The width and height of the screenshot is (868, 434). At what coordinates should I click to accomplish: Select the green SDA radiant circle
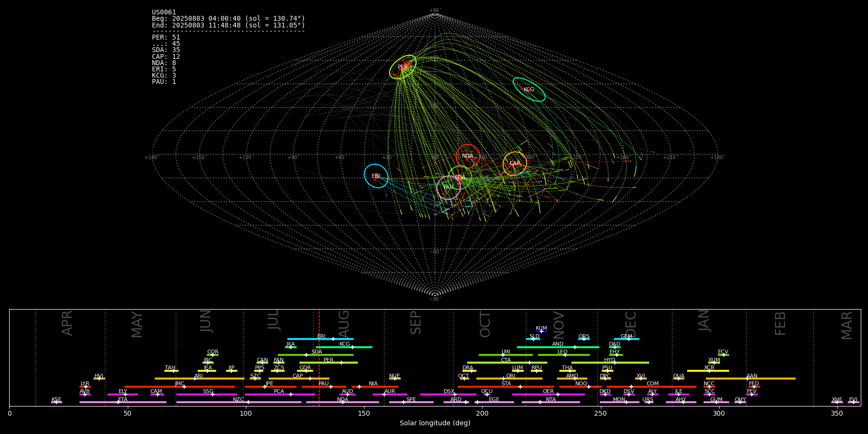tap(460, 177)
